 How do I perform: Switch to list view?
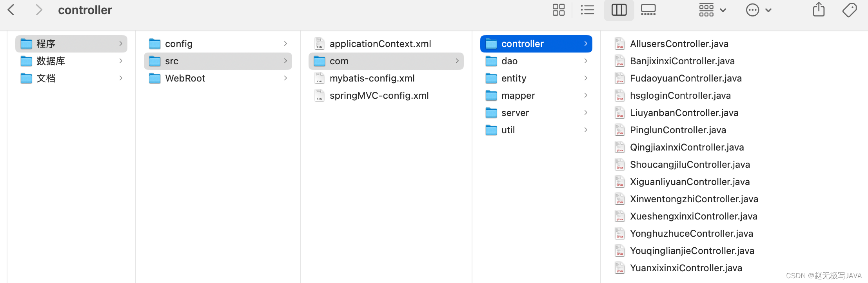coord(587,10)
